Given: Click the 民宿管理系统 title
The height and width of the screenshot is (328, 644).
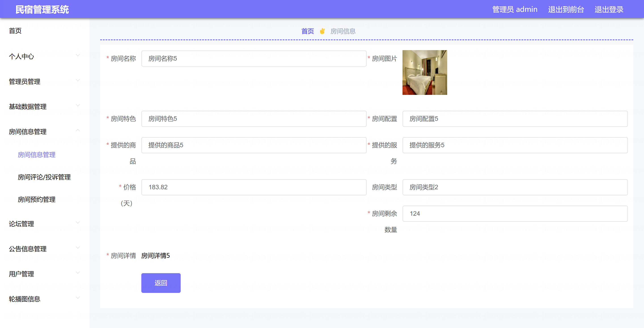Looking at the screenshot, I should point(42,9).
